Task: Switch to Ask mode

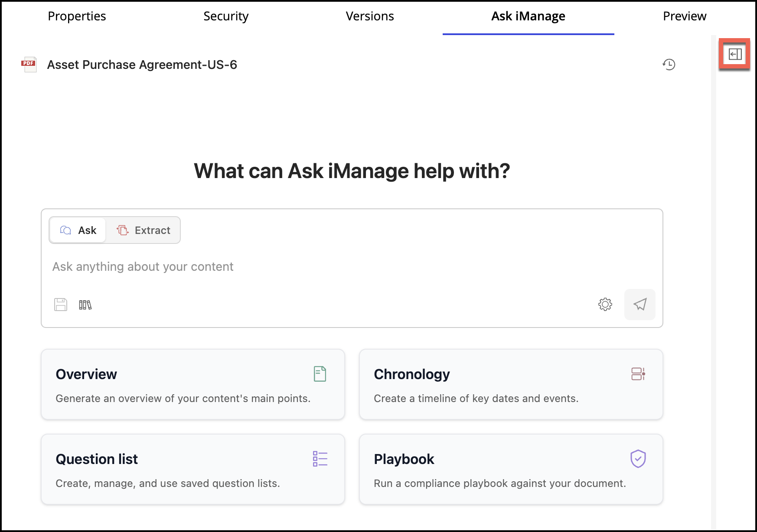Action: (x=78, y=230)
